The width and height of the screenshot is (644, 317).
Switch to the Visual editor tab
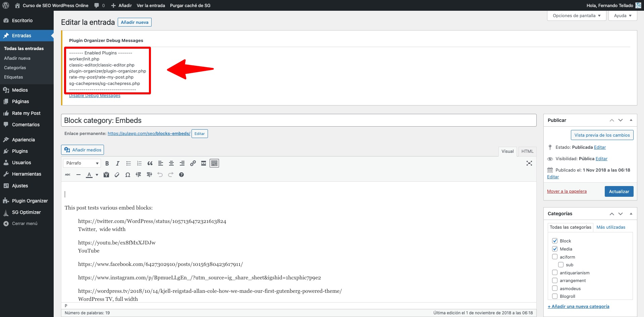pyautogui.click(x=507, y=151)
